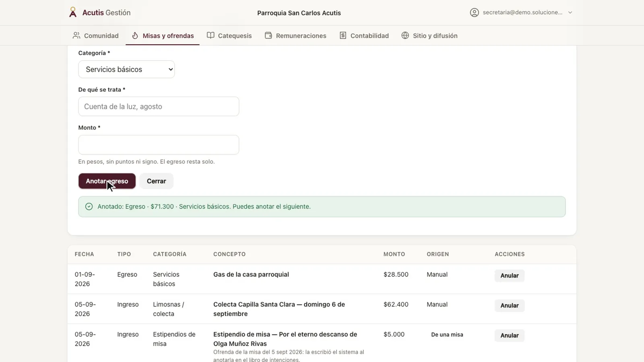644x362 pixels.
Task: Click the Contabilidad ledger icon
Action: click(343, 35)
